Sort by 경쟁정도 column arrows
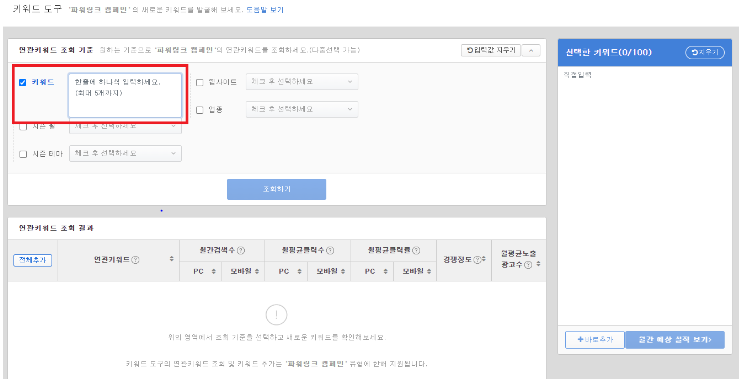 (x=484, y=259)
